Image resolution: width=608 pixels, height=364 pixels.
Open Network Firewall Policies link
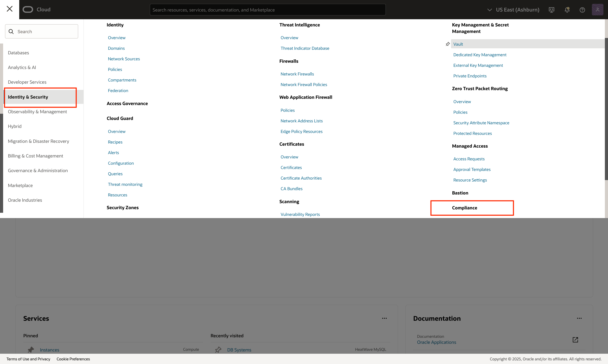pyautogui.click(x=304, y=85)
